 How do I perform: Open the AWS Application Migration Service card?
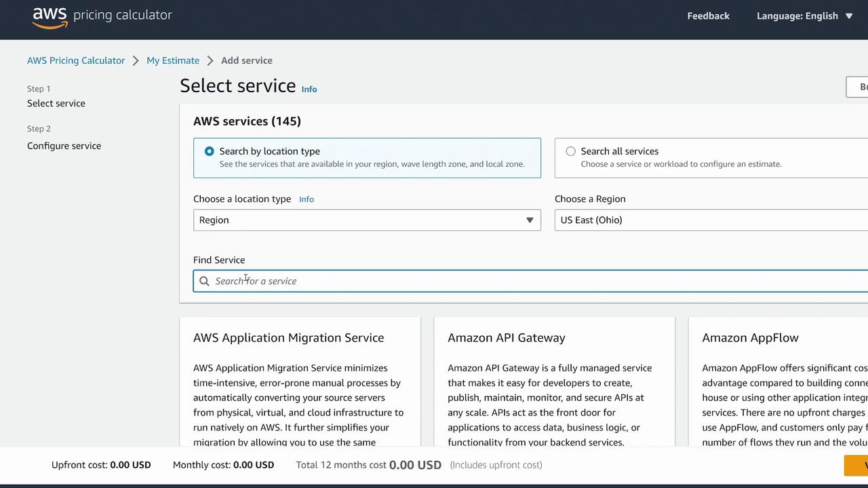click(x=300, y=382)
